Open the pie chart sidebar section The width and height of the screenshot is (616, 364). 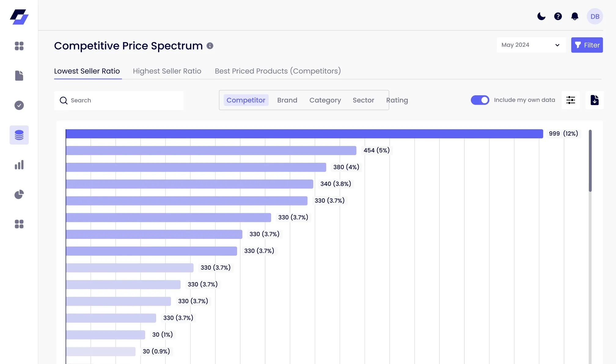[x=19, y=195]
